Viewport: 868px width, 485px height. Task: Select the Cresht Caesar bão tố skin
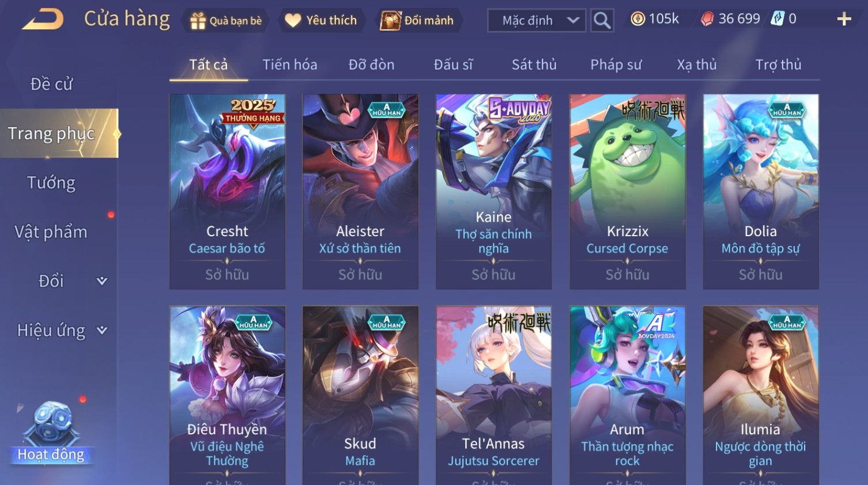coord(227,191)
